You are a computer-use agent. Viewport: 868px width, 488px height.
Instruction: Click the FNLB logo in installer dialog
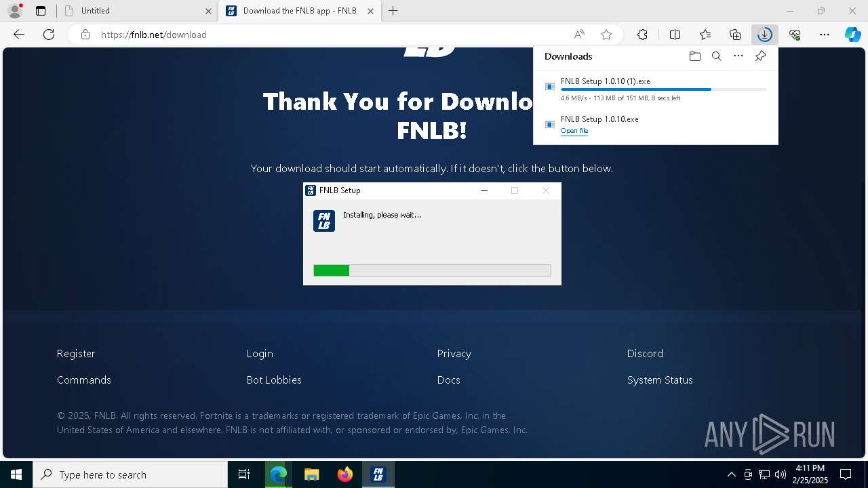coord(324,221)
